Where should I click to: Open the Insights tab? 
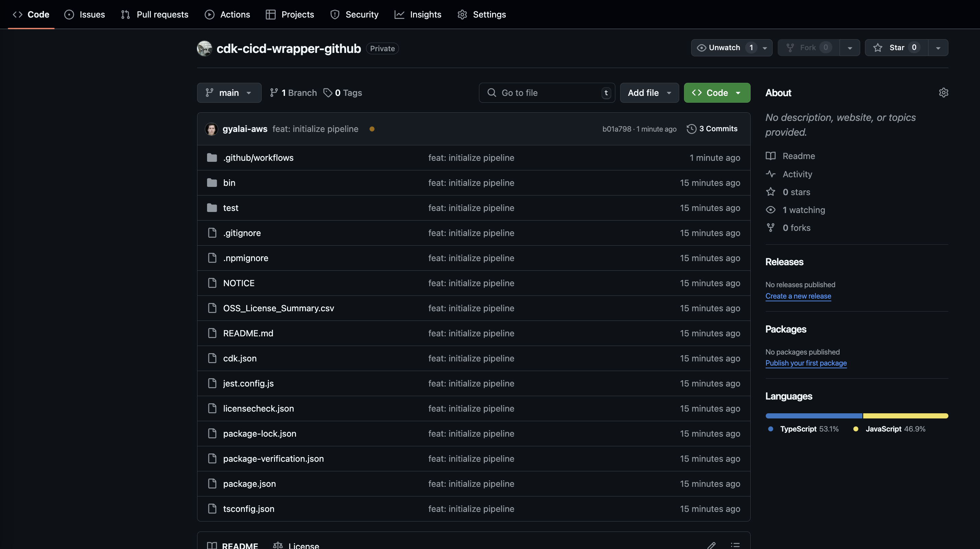click(418, 14)
